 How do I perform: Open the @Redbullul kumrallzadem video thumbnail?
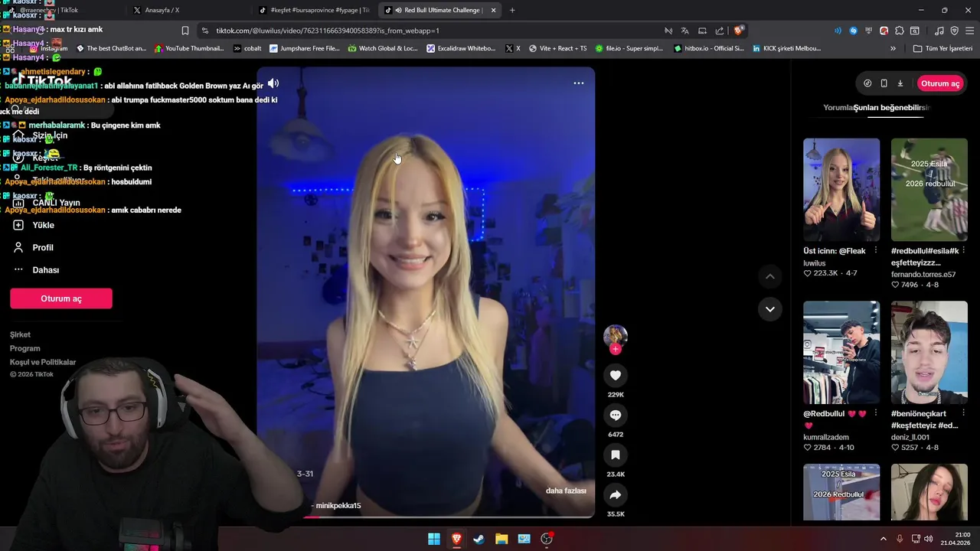[841, 352]
